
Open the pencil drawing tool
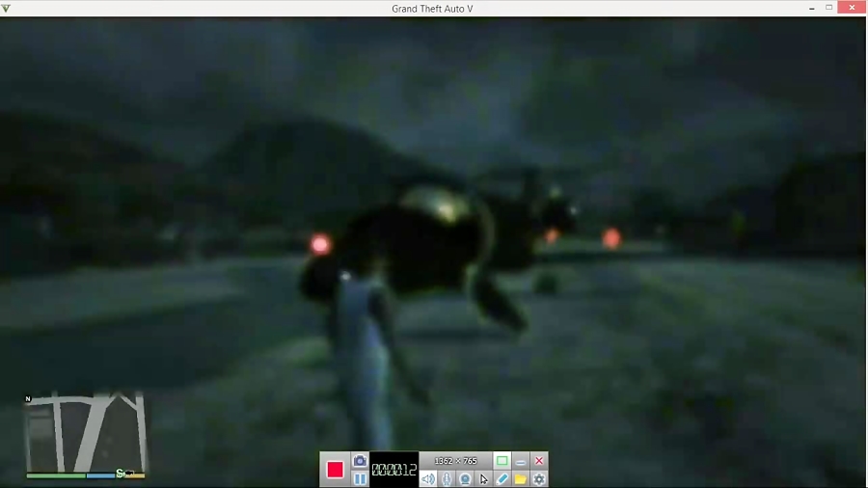tap(502, 479)
